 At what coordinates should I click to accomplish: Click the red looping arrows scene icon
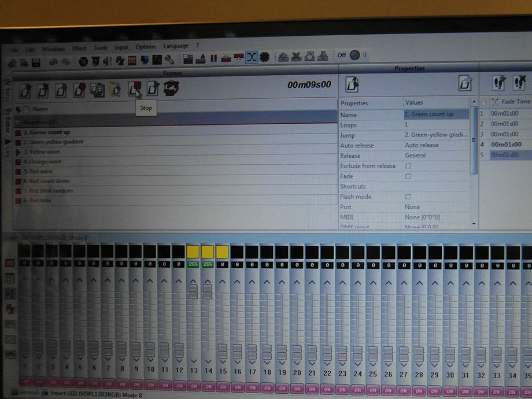(x=171, y=88)
